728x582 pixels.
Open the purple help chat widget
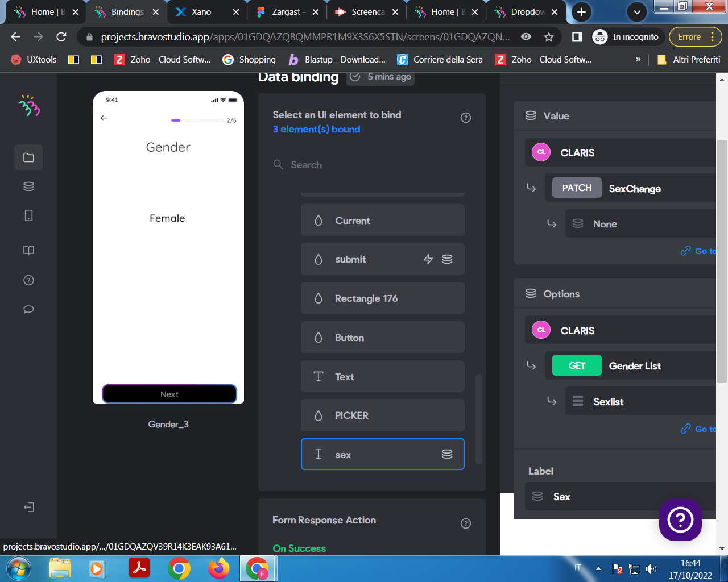click(x=680, y=519)
